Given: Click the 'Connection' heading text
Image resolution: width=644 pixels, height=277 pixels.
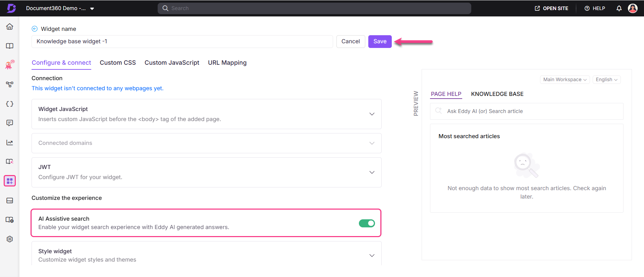Looking at the screenshot, I should (47, 78).
